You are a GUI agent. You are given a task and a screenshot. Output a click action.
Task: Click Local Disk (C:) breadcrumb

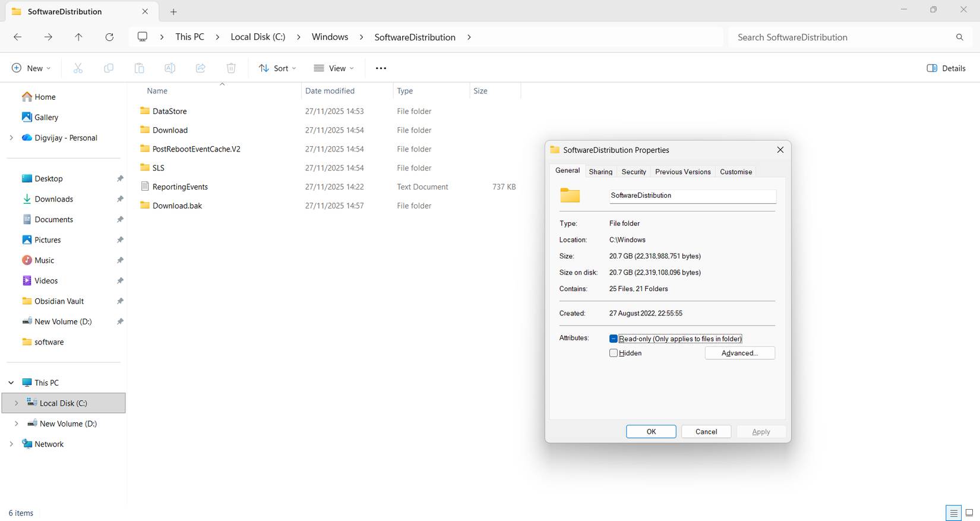[258, 37]
